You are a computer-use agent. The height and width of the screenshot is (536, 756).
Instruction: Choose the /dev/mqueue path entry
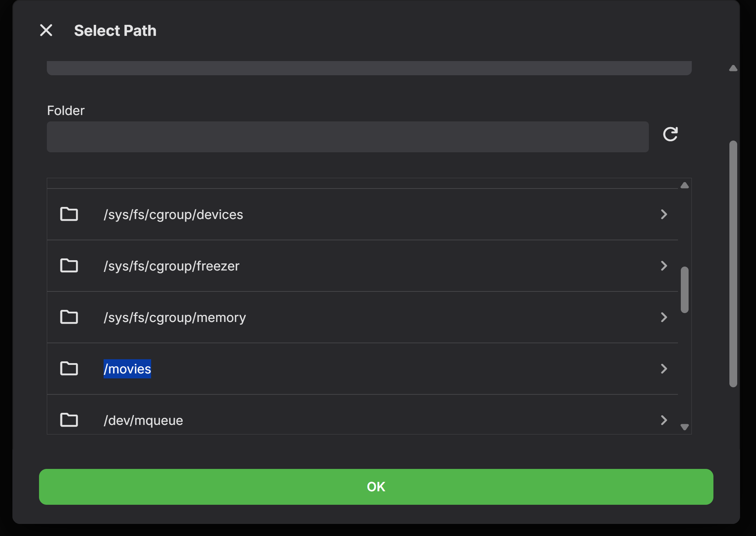click(143, 421)
